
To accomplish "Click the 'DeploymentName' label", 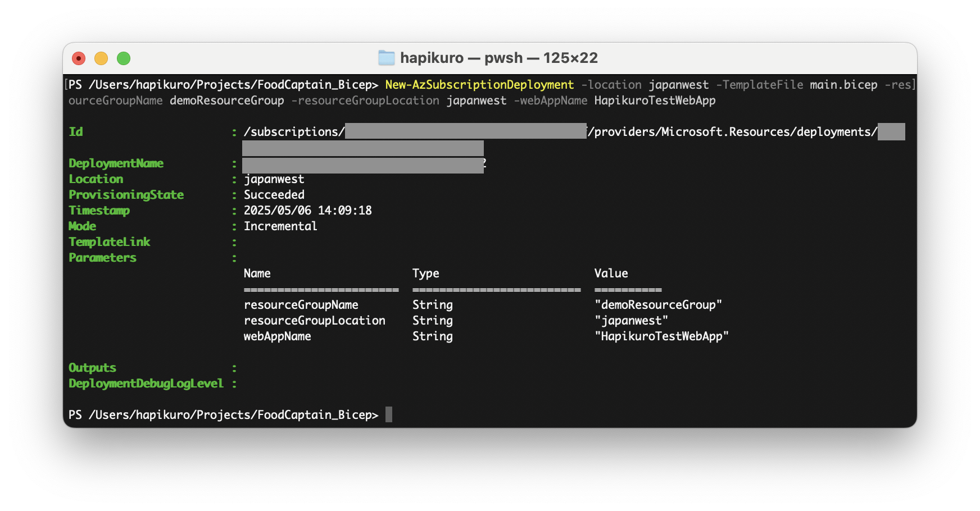I will click(116, 163).
